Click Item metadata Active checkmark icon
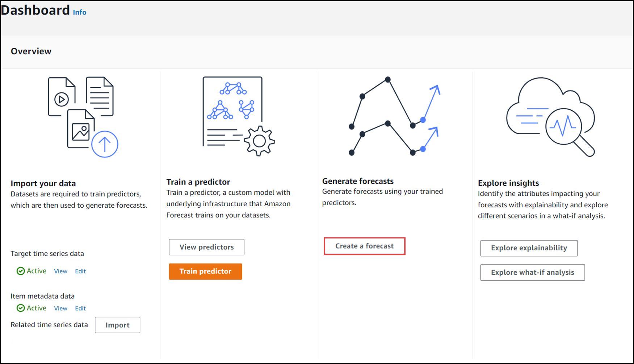Image resolution: width=634 pixels, height=364 pixels. [x=21, y=308]
